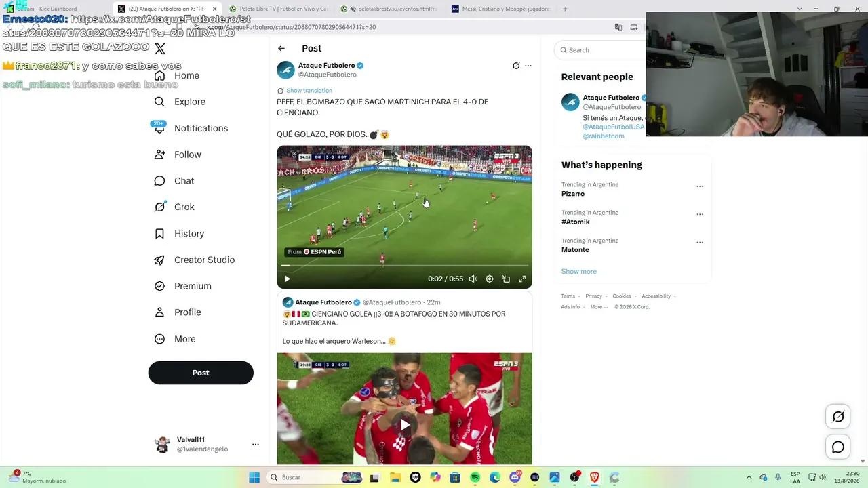The width and height of the screenshot is (868, 488).
Task: Expand the footer More menu
Action: click(x=599, y=307)
